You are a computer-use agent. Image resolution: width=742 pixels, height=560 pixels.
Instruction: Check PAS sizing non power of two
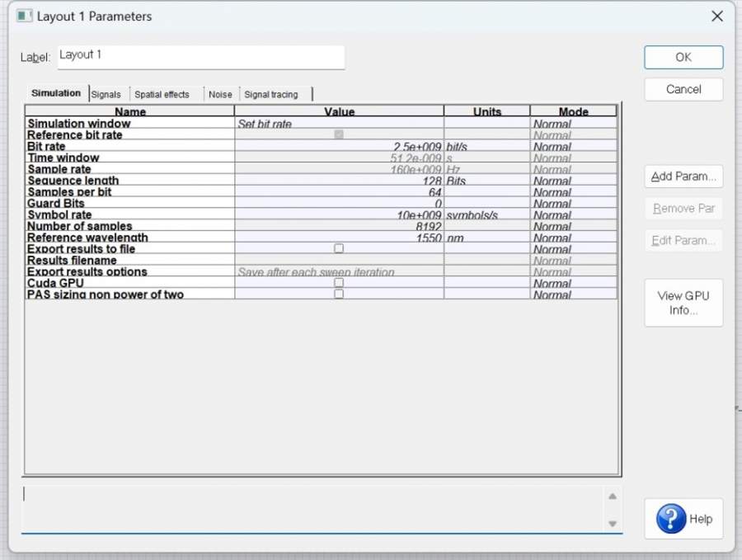[338, 294]
